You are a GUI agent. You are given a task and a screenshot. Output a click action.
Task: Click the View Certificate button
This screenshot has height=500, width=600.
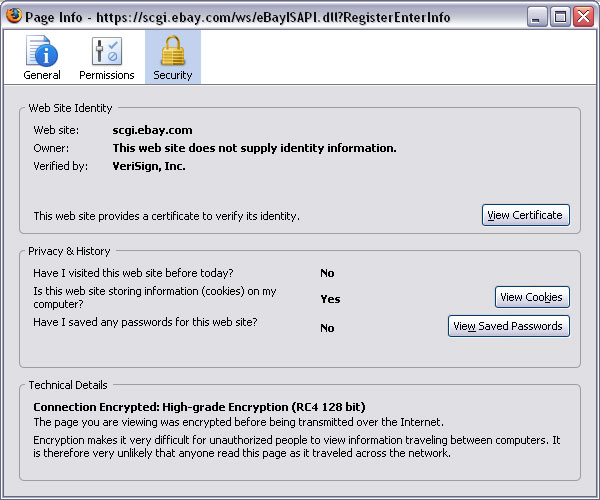(x=526, y=215)
